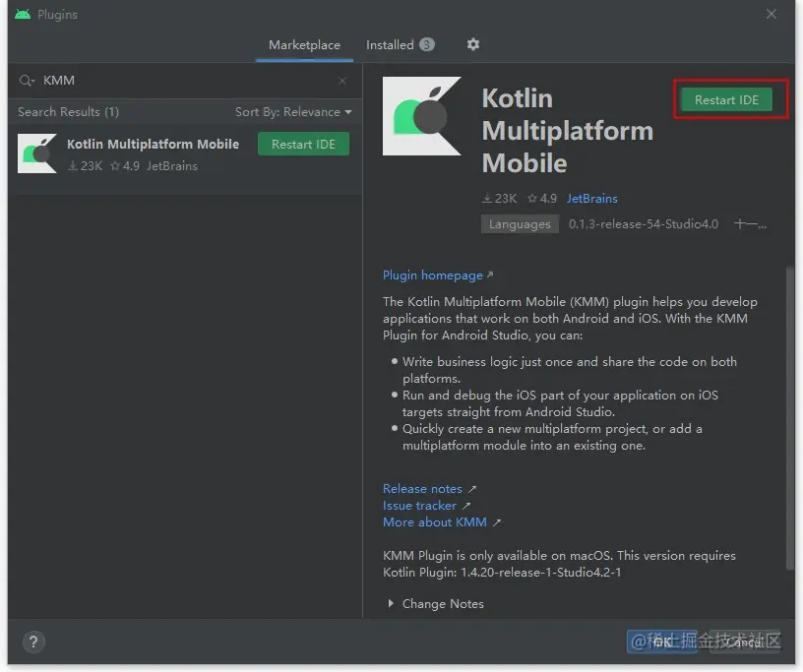This screenshot has height=672, width=803.
Task: Click the JetBrains vendor text in result row
Action: point(172,166)
